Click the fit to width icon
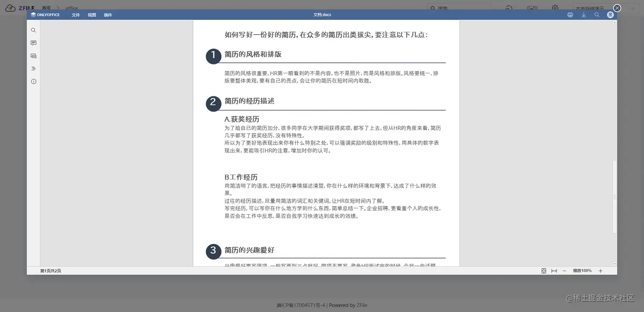The image size is (644, 312). point(554,271)
